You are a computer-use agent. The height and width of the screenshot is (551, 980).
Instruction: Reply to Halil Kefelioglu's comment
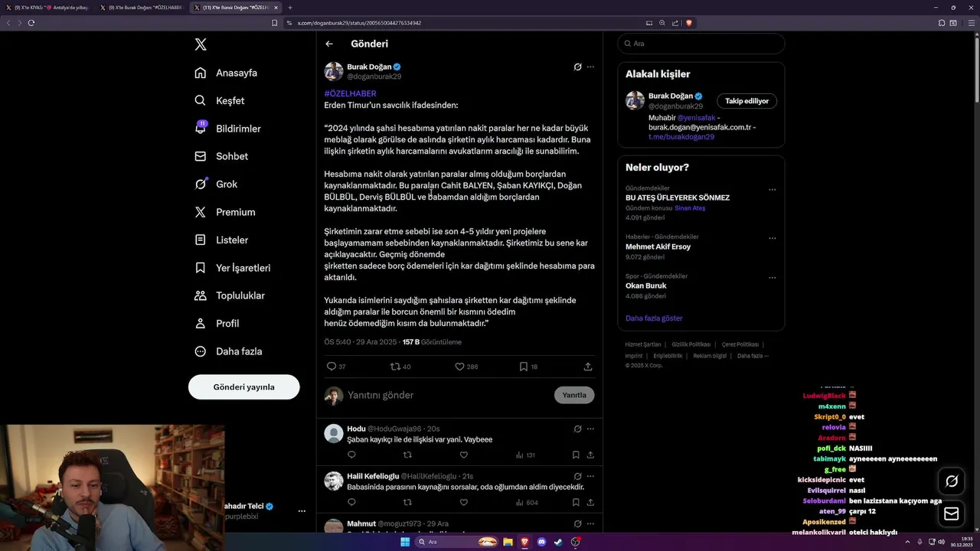pos(351,502)
